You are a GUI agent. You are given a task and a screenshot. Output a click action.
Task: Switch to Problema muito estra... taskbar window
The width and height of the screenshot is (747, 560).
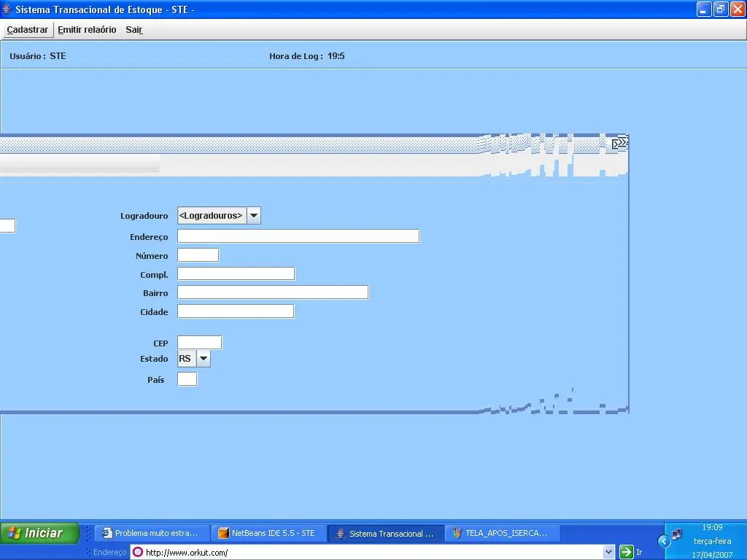point(152,533)
